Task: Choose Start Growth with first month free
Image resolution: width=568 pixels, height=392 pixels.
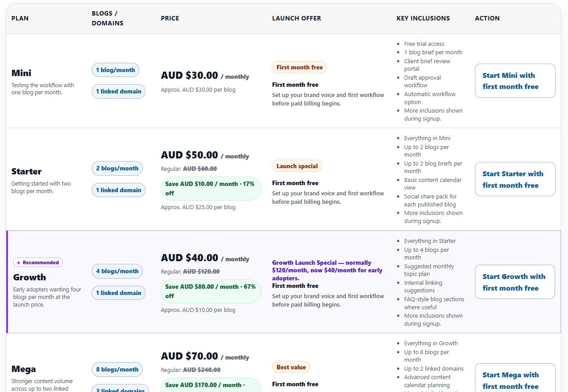Action: click(515, 282)
